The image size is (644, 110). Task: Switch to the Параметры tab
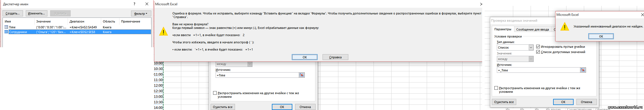503,29
